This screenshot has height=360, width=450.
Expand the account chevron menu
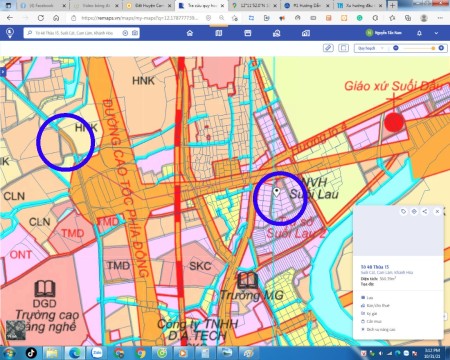click(436, 33)
